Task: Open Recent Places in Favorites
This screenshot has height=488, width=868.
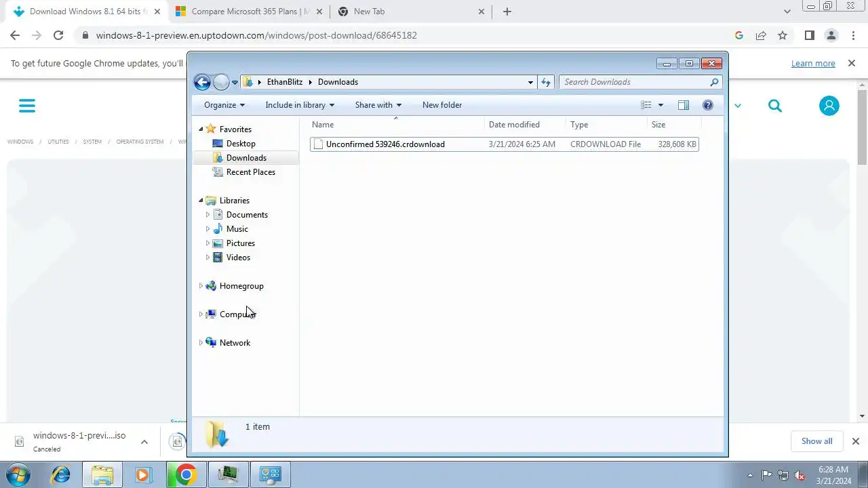Action: pyautogui.click(x=251, y=172)
